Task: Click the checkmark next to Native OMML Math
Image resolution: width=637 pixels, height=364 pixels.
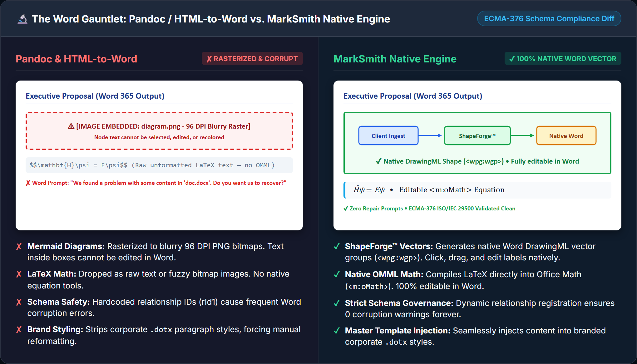Action: pos(337,274)
